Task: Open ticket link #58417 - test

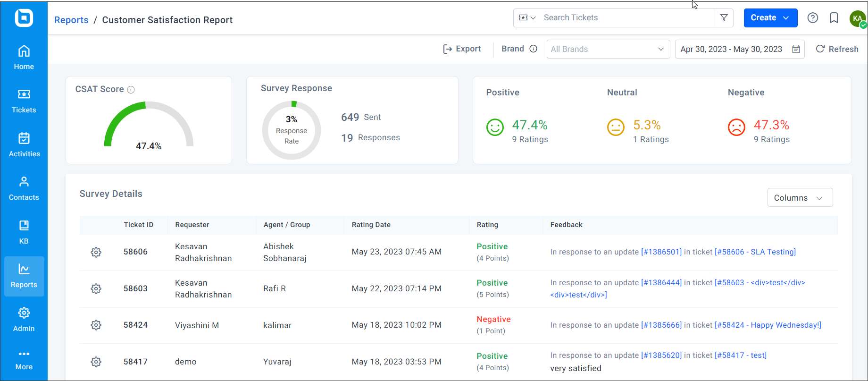Action: [741, 356]
